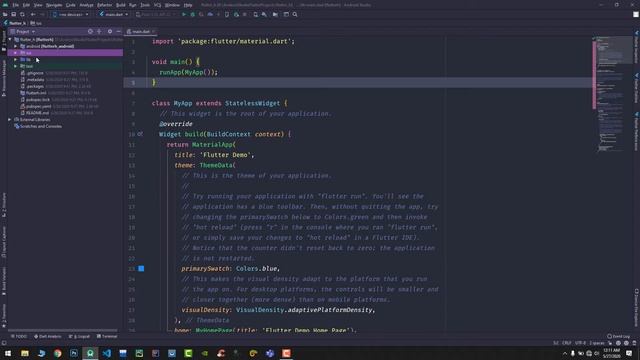
Task: Open Flutter Inspector side panel
Action: [x=636, y=47]
